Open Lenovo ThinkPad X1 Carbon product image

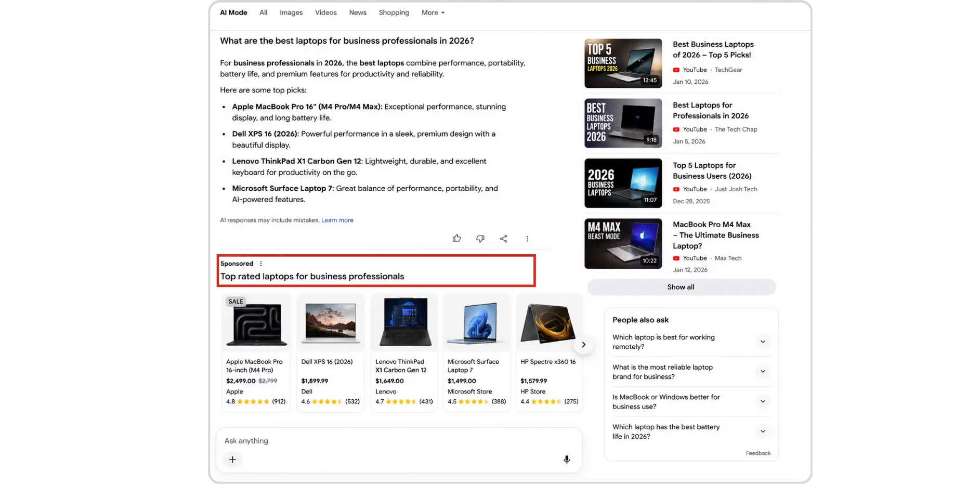(404, 323)
